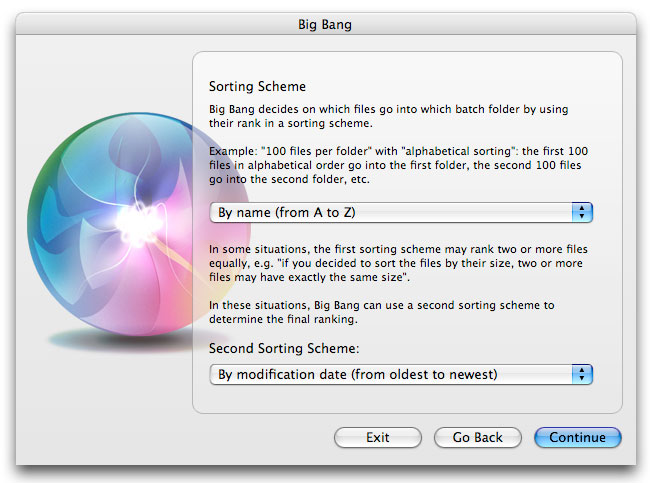652x483 pixels.
Task: Click the 'Sorting Scheme' heading
Action: pyautogui.click(x=257, y=87)
